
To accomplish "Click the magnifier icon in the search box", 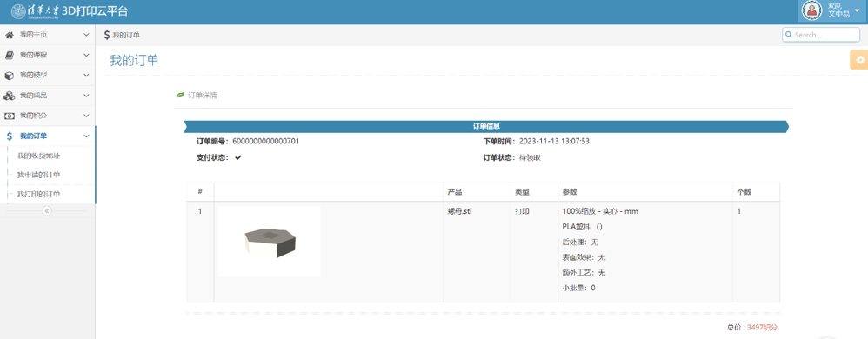I will point(789,35).
